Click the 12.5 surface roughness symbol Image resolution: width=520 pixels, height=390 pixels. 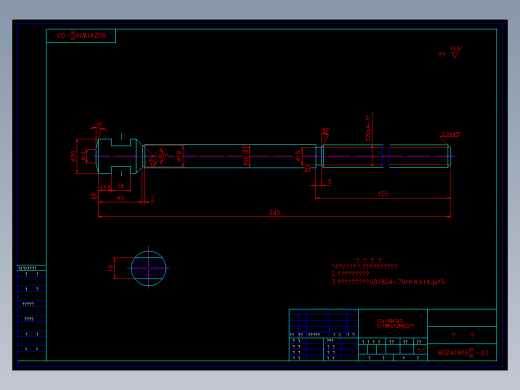456,52
